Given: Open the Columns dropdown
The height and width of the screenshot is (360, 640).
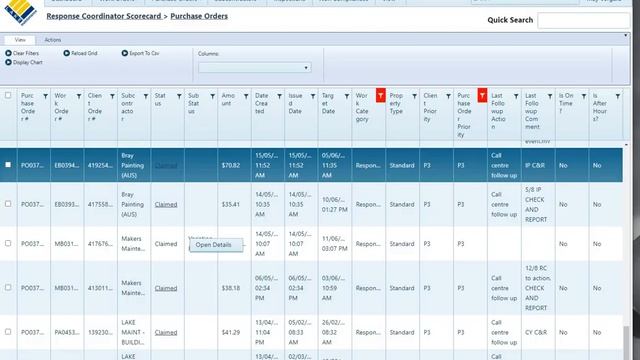Looking at the screenshot, I should click(x=255, y=68).
